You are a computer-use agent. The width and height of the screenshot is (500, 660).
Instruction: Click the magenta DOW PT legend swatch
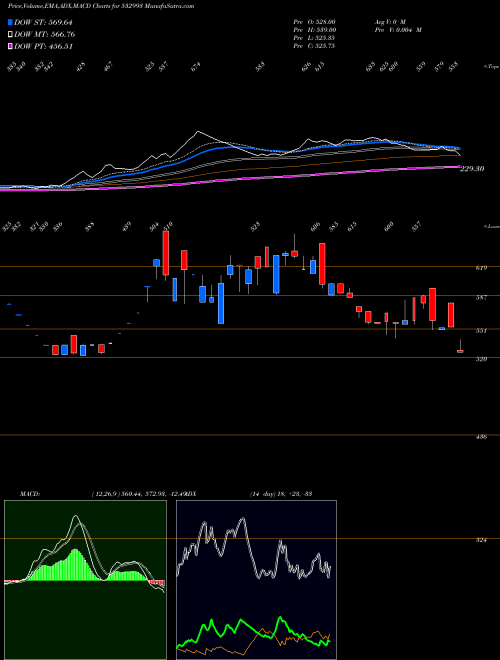(x=10, y=46)
